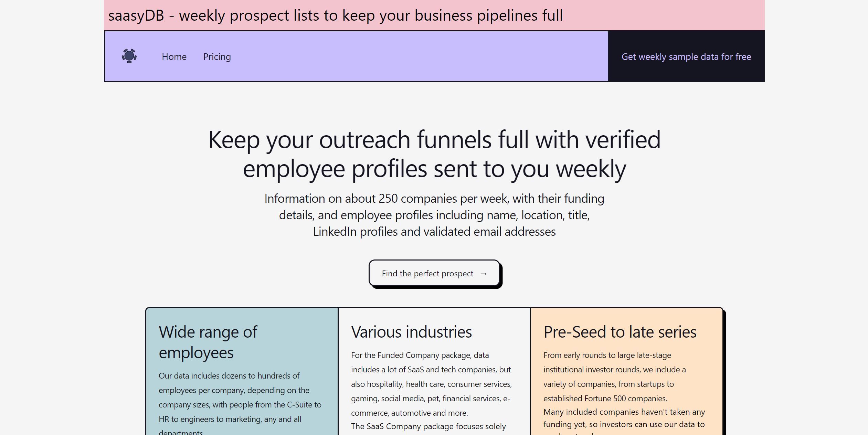The width and height of the screenshot is (868, 435).
Task: Select the 'Pre-Seed to late series' card heading
Action: pyautogui.click(x=620, y=332)
